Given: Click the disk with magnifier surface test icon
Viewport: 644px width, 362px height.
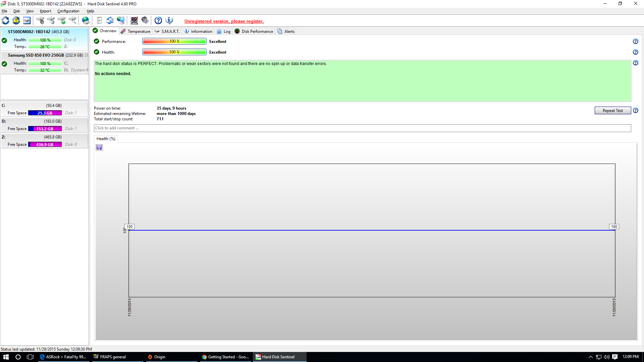Looking at the screenshot, I should click(x=72, y=20).
